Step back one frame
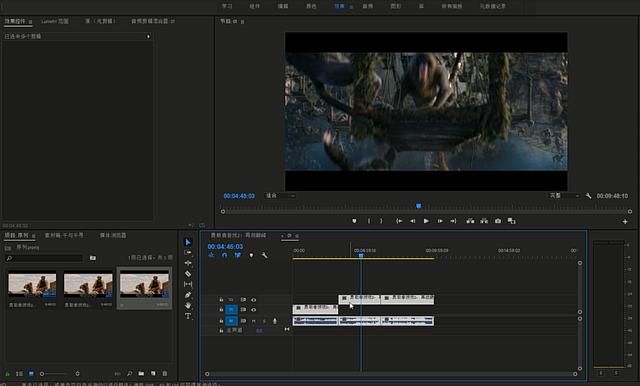The image size is (640, 386). 412,221
